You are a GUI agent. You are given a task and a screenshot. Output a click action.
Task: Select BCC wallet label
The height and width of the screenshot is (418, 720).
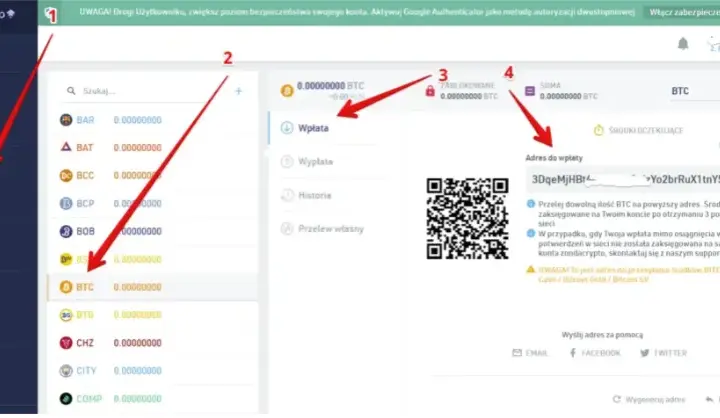click(x=85, y=175)
